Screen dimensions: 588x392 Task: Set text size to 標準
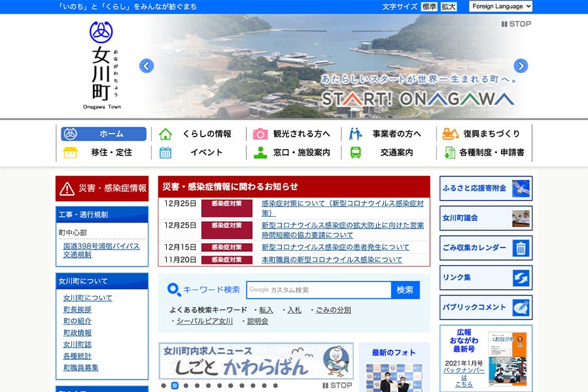click(429, 7)
